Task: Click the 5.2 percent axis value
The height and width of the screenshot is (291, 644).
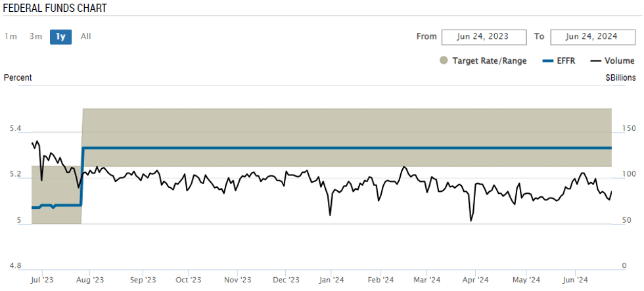Action: pyautogui.click(x=14, y=175)
